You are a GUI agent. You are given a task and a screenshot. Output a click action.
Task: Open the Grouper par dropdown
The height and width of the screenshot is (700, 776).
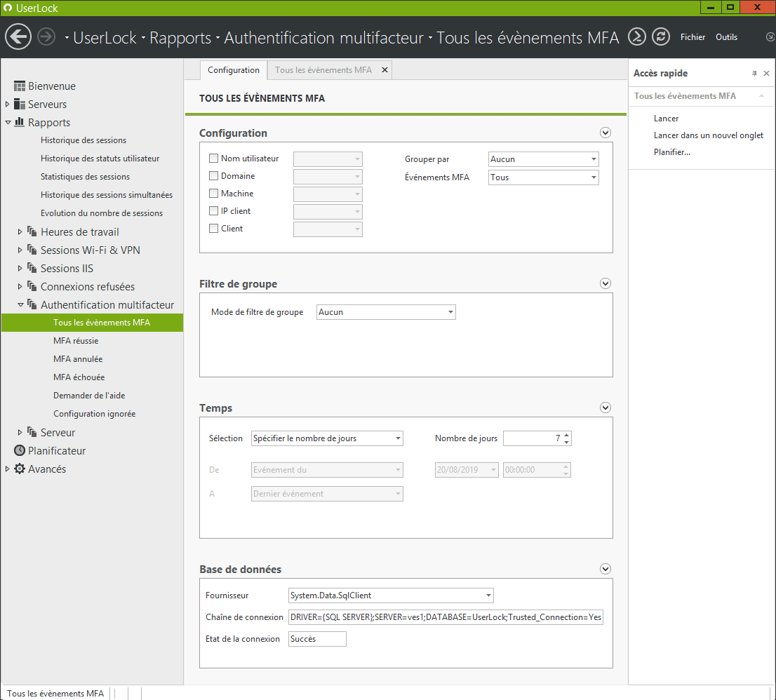(543, 159)
